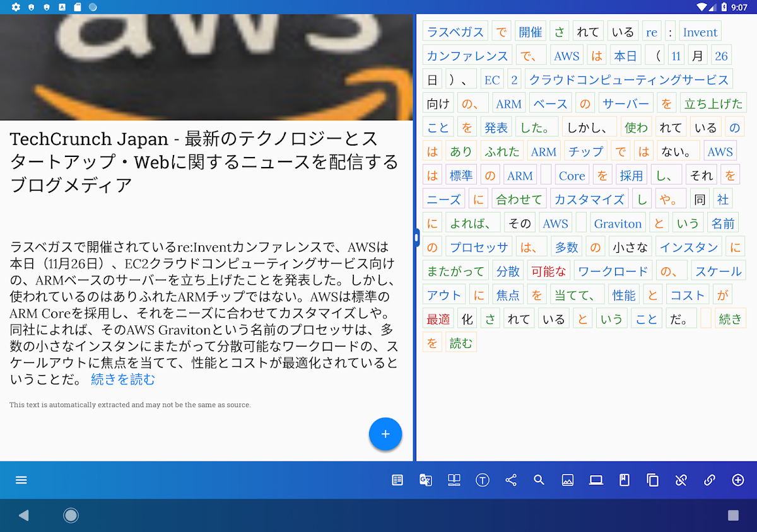Select the word token クラウドコンピューティングサービス
Image resolution: width=757 pixels, height=532 pixels.
pyautogui.click(x=628, y=80)
